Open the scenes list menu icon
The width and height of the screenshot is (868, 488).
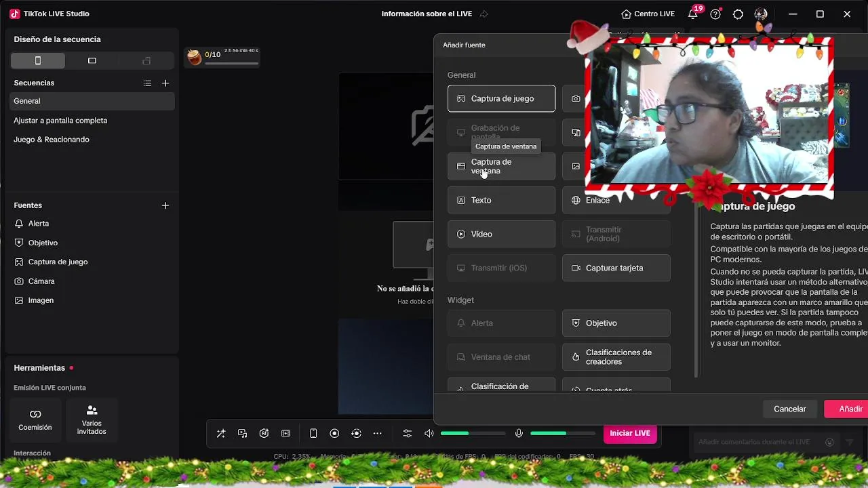147,83
